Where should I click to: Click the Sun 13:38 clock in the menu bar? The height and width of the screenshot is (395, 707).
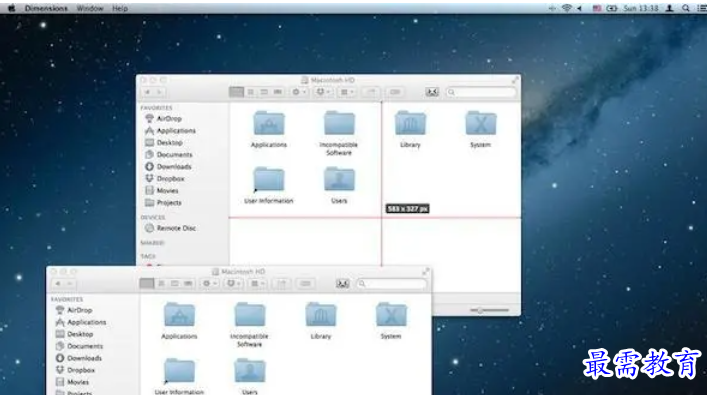tap(640, 8)
